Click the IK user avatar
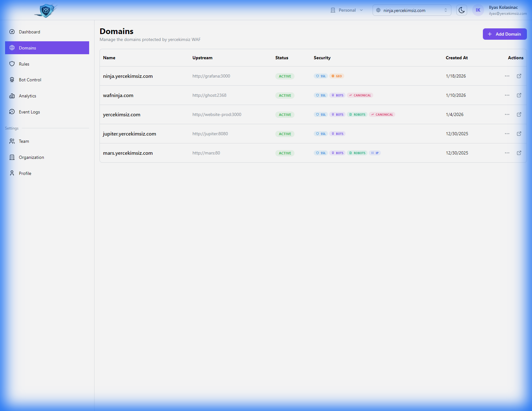Image resolution: width=532 pixels, height=411 pixels. coord(478,10)
